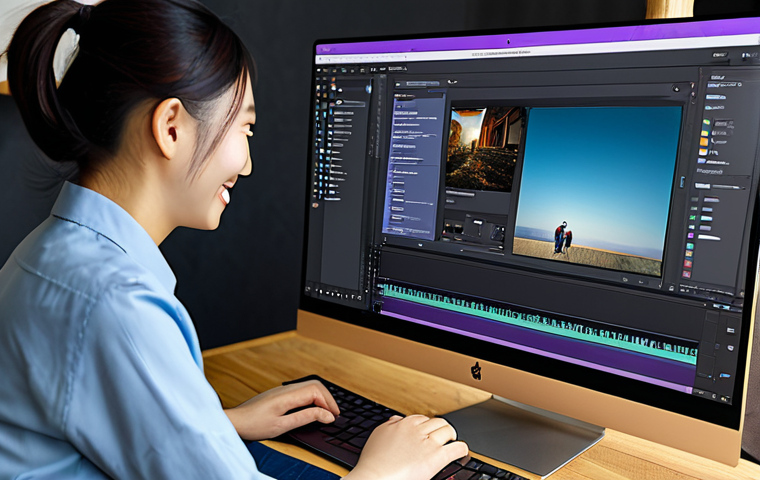Click the blue handle right of preview
This screenshot has height=480, width=760.
[x=682, y=181]
